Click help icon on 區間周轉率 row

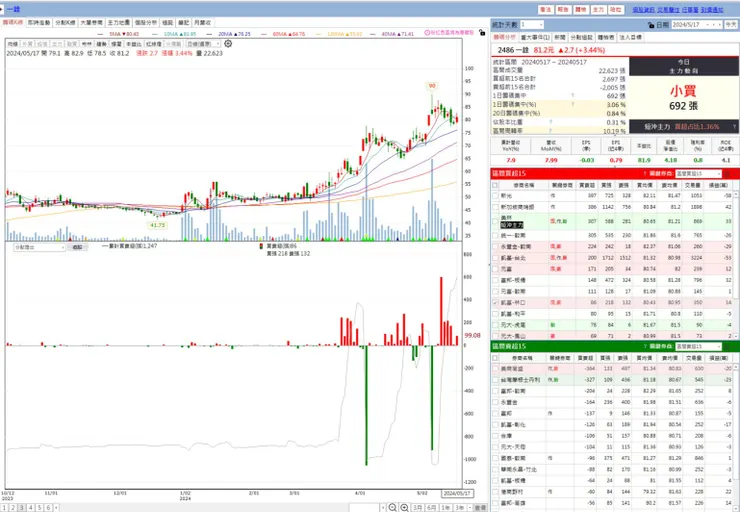point(550,131)
